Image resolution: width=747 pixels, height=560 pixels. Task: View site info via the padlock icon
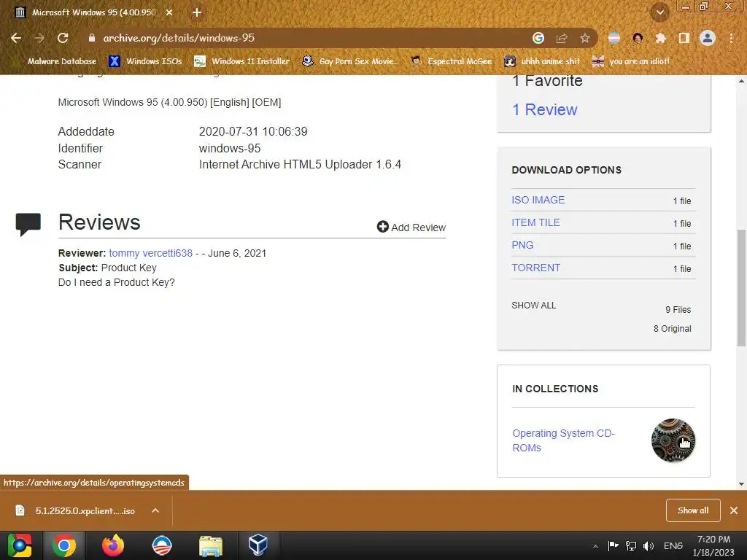point(92,38)
